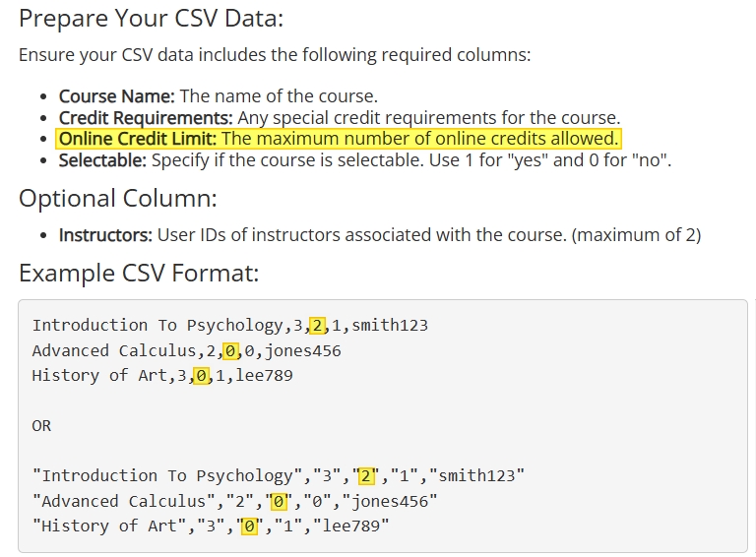Click highlighted 2 in quoted Psychology row
Viewport: 756px width, 557px height.
[365, 476]
